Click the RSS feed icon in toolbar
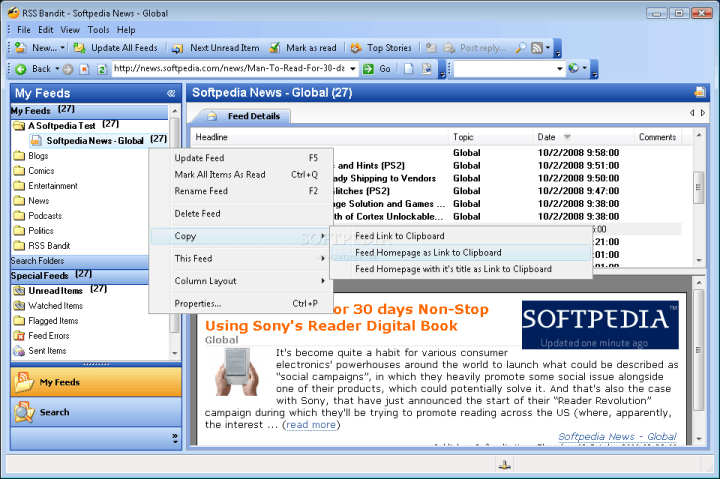The image size is (720, 479). tap(536, 48)
